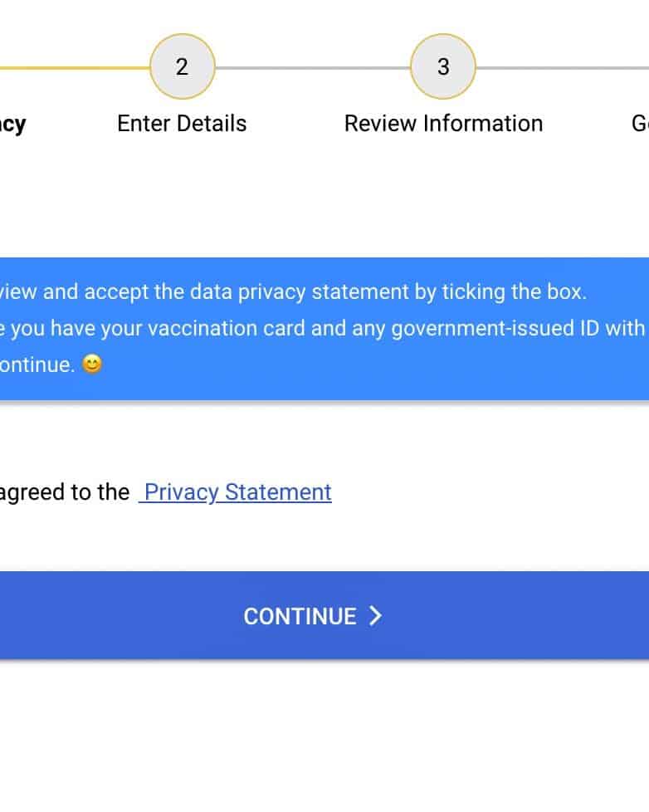Click the yellow progress line before step 2
This screenshot has width=649, height=812.
(x=75, y=67)
